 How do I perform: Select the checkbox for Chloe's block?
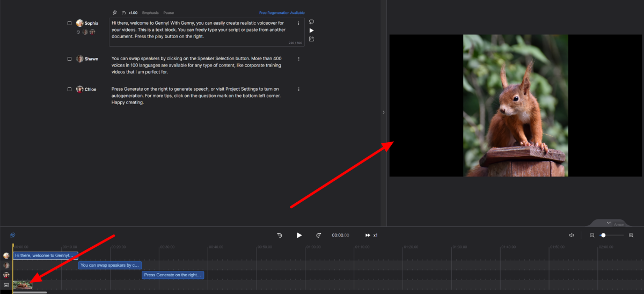point(69,89)
